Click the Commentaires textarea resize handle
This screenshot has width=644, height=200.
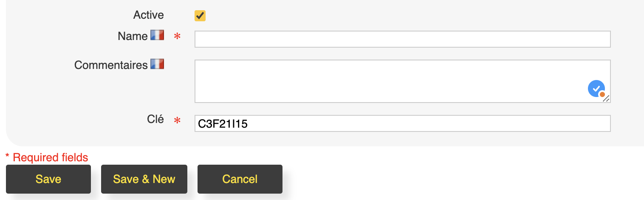(607, 99)
